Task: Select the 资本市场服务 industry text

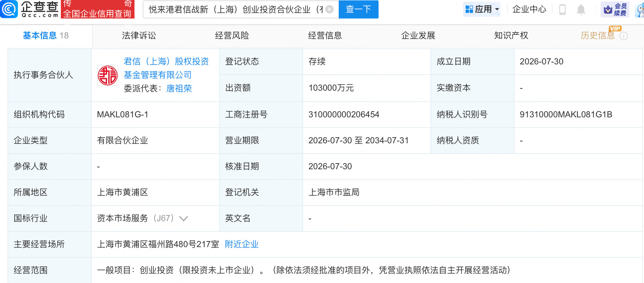Action: pos(122,218)
